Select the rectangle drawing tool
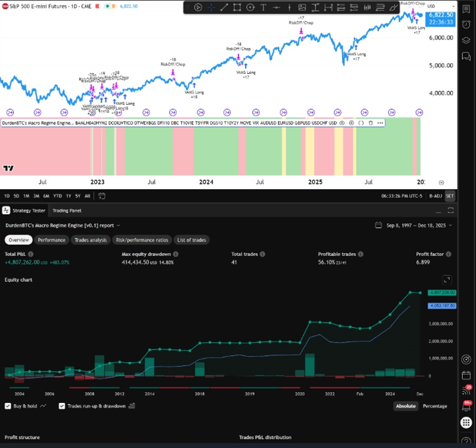Image resolution: width=476 pixels, height=448 pixels. 237,7
